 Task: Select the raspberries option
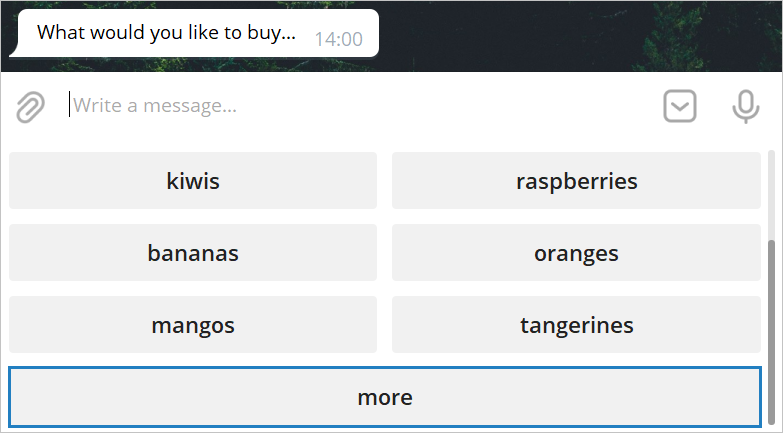click(x=576, y=181)
